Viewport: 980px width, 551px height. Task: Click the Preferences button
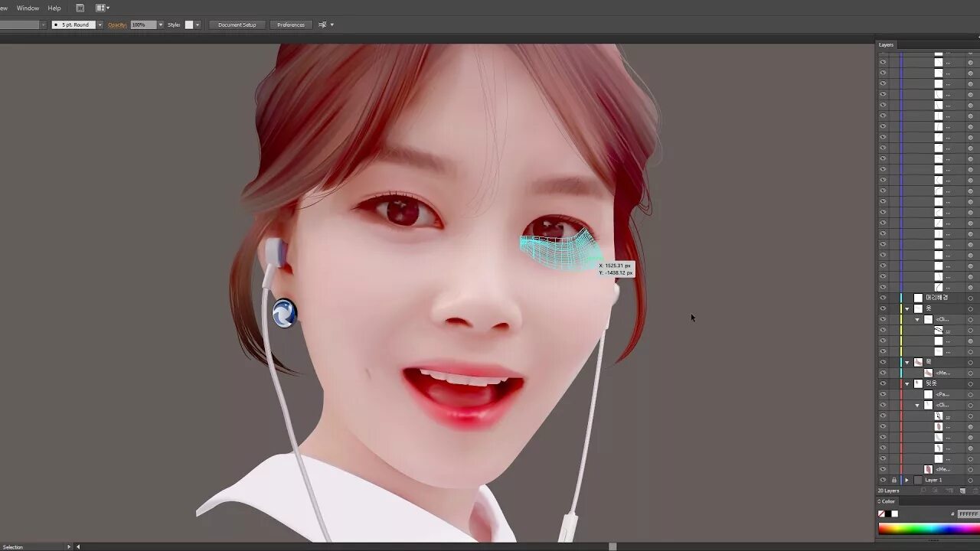291,24
